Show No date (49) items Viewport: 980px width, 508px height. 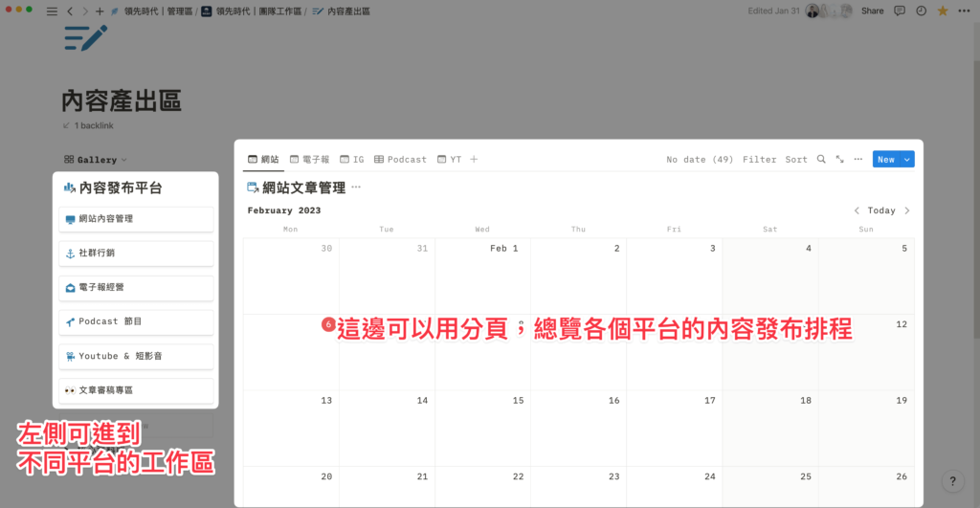[700, 160]
